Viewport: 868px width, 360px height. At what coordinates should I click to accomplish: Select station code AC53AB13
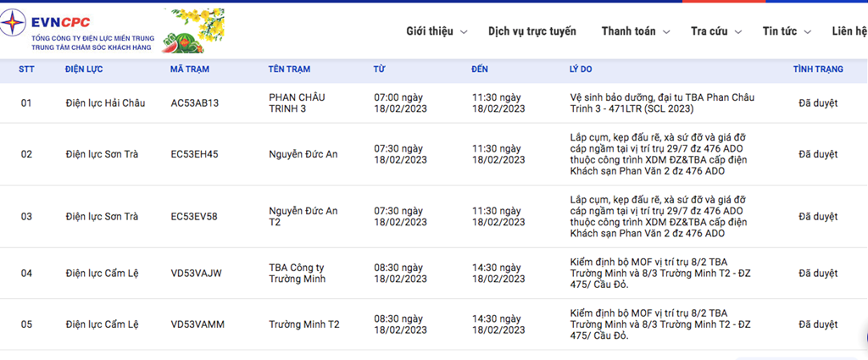(x=195, y=102)
